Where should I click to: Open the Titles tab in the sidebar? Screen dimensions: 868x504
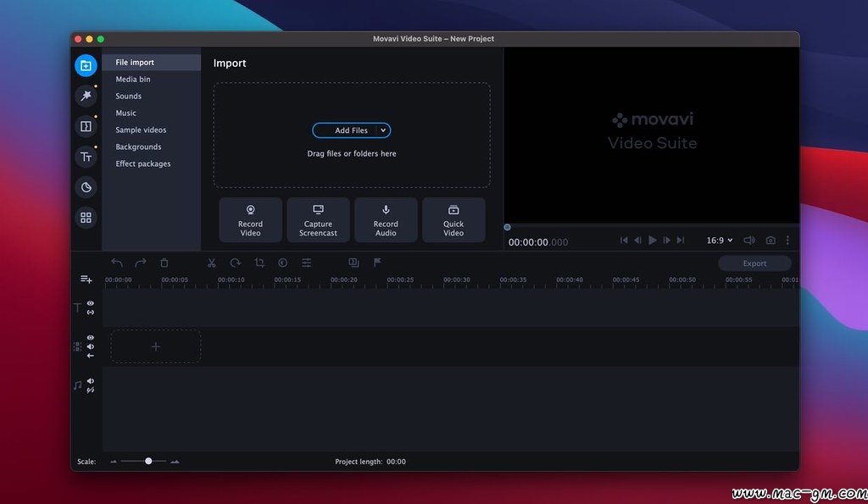[86, 157]
